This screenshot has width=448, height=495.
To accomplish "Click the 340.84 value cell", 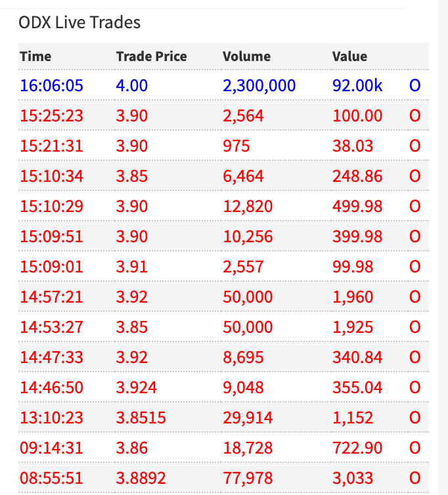I will tap(357, 357).
